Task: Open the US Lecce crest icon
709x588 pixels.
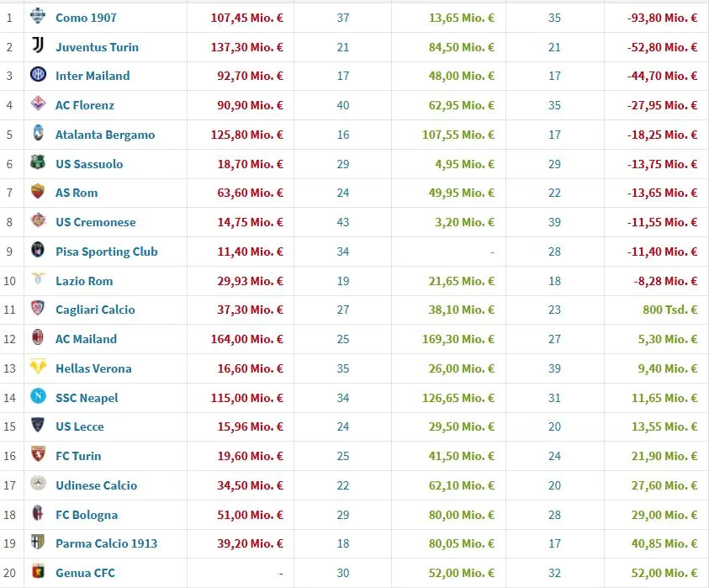Action: coord(38,425)
